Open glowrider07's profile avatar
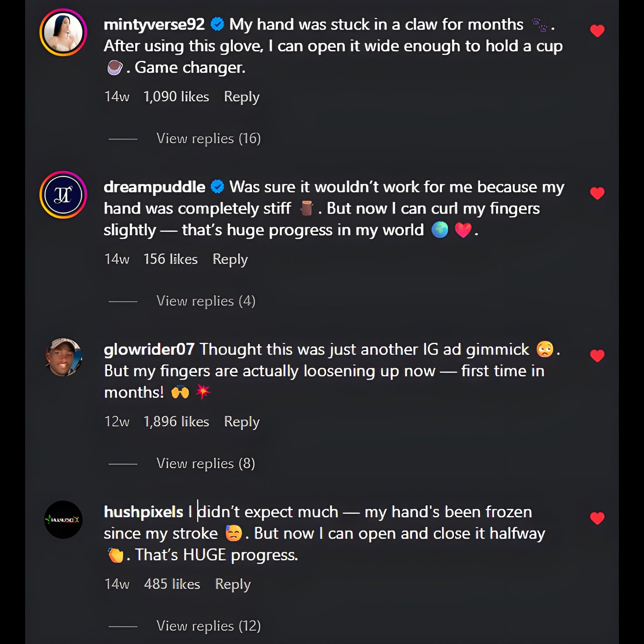Screen dimensions: 644x644 63,357
